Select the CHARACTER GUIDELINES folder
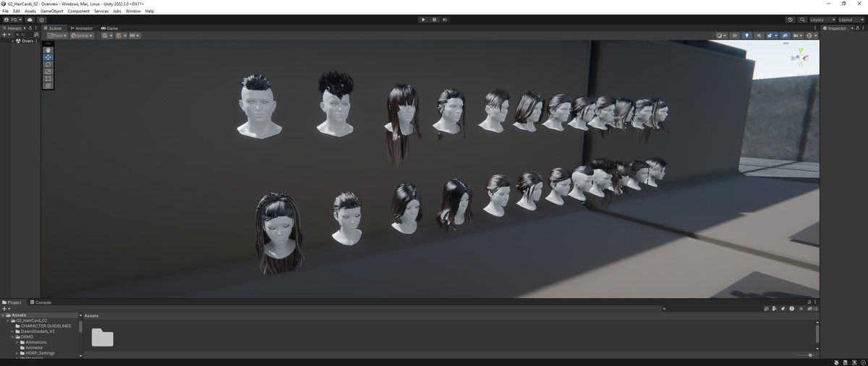This screenshot has width=868, height=366. coord(46,325)
